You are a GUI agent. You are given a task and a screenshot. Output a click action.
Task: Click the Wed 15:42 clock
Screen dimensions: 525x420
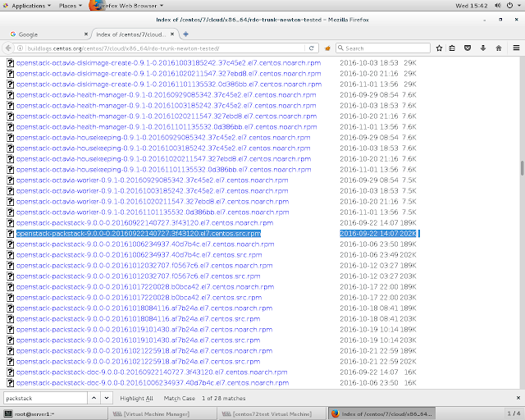pyautogui.click(x=472, y=6)
